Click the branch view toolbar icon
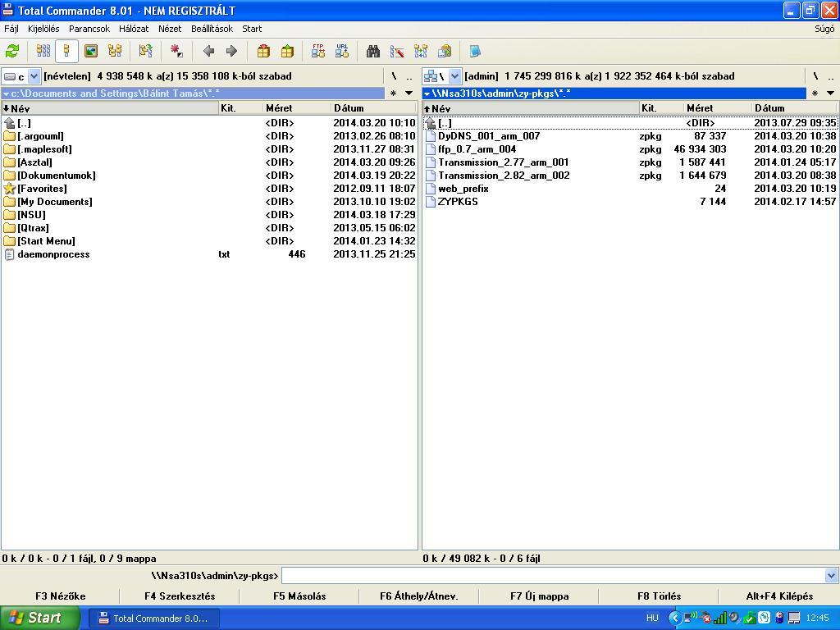The height and width of the screenshot is (630, 840). 145,52
